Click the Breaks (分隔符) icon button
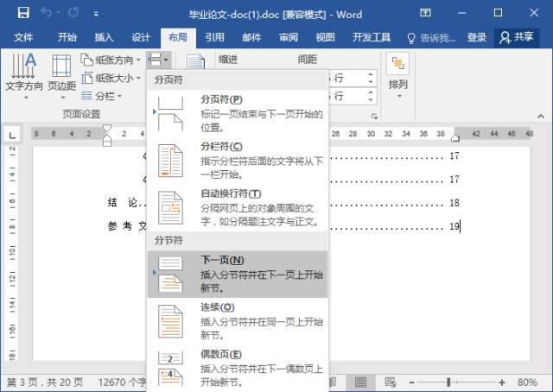Viewport: 553px width, 392px height. [158, 60]
